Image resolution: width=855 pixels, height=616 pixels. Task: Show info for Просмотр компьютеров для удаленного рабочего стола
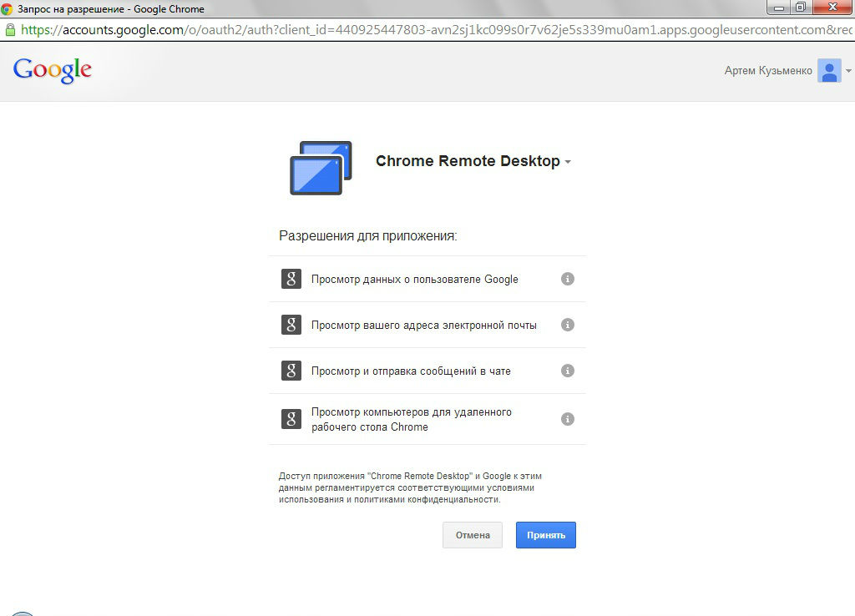[568, 419]
